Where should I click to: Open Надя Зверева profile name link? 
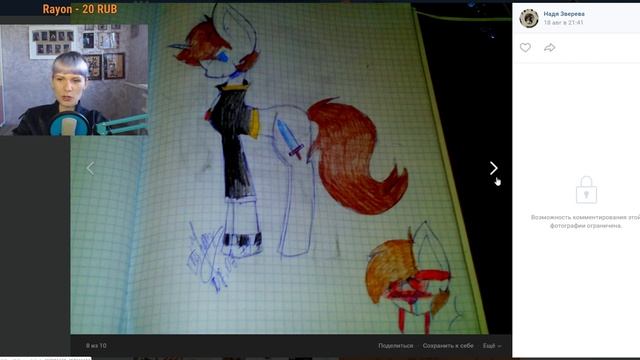(x=564, y=14)
